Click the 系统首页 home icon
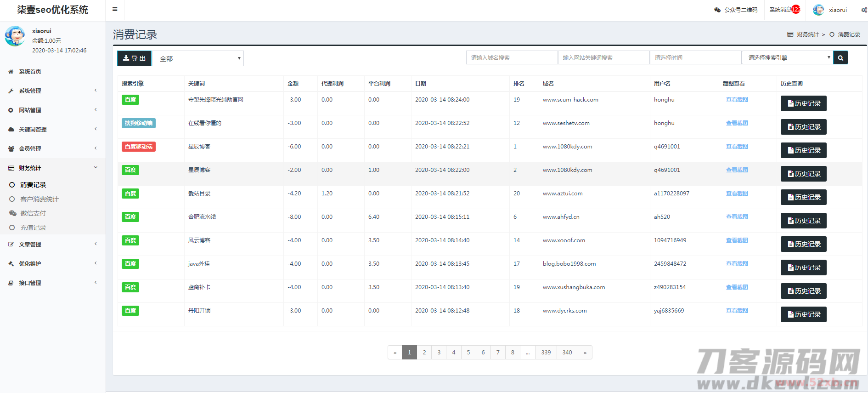The width and height of the screenshot is (868, 393). (11, 72)
